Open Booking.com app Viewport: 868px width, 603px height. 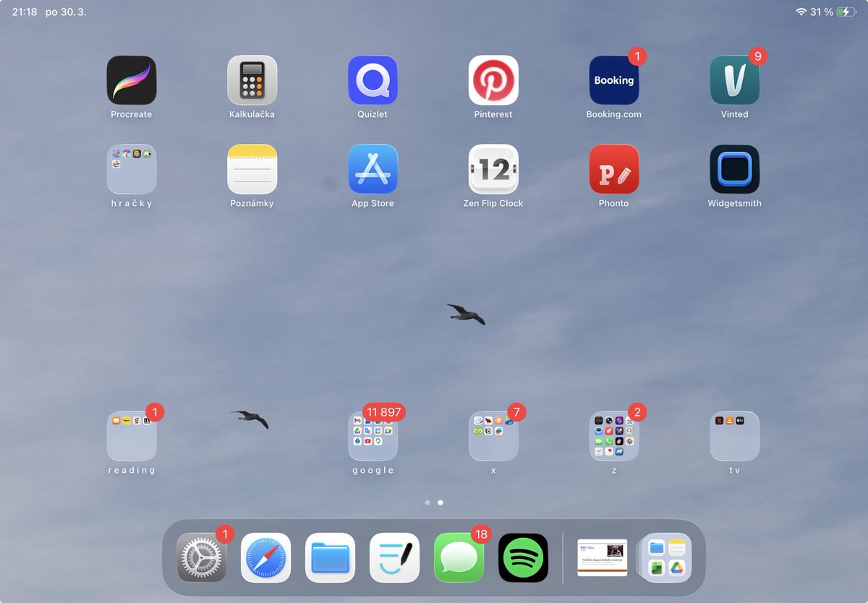point(614,80)
